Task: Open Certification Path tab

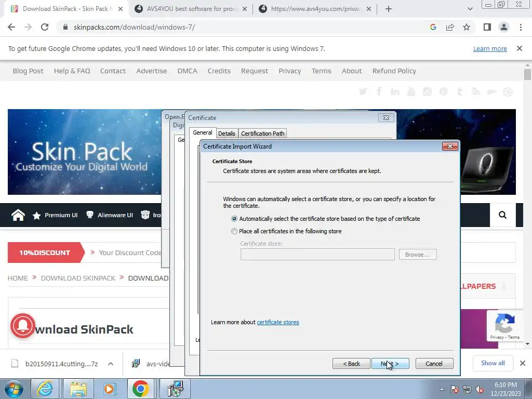Action: pos(262,134)
